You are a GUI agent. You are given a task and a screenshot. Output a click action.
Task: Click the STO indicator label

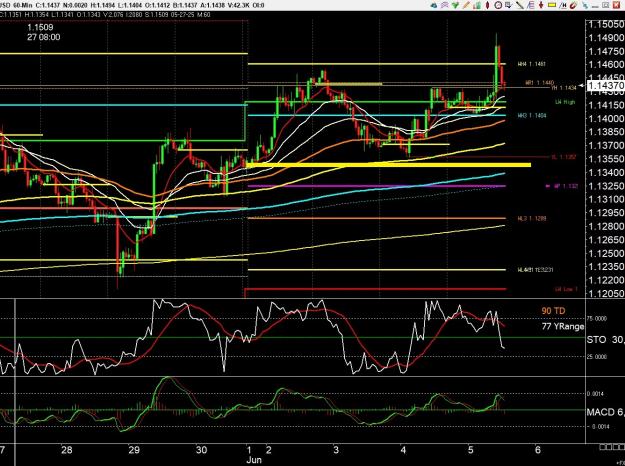pos(597,340)
